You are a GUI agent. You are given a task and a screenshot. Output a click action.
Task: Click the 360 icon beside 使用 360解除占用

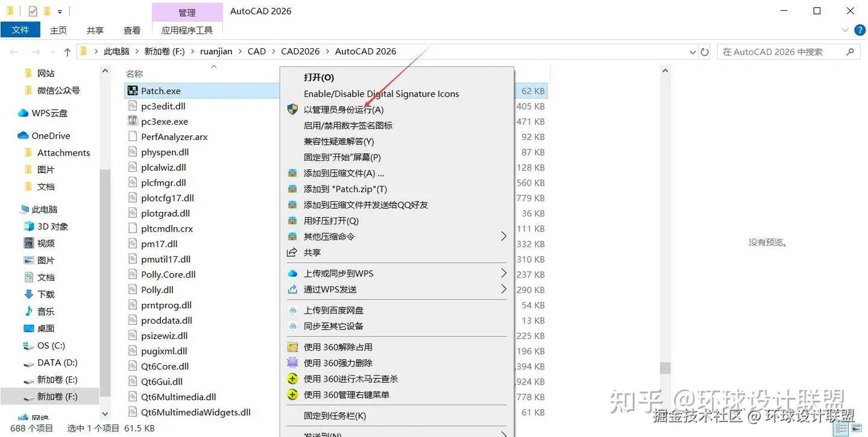pos(292,347)
